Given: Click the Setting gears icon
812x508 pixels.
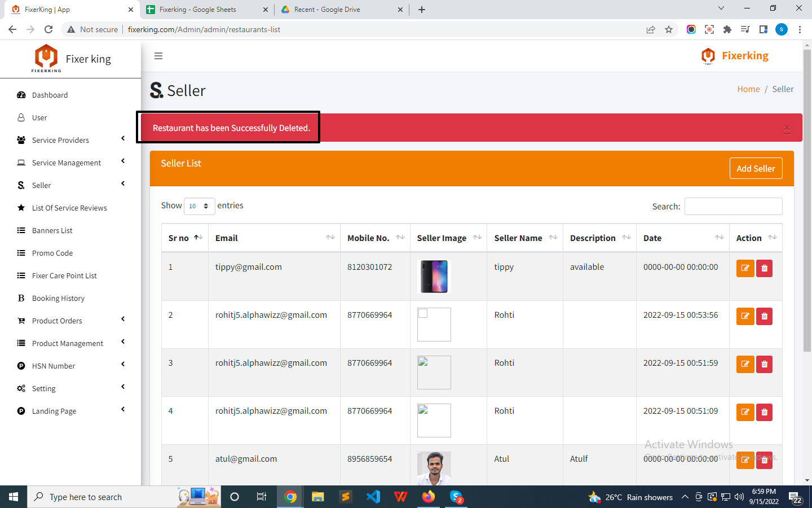Looking at the screenshot, I should coord(21,388).
